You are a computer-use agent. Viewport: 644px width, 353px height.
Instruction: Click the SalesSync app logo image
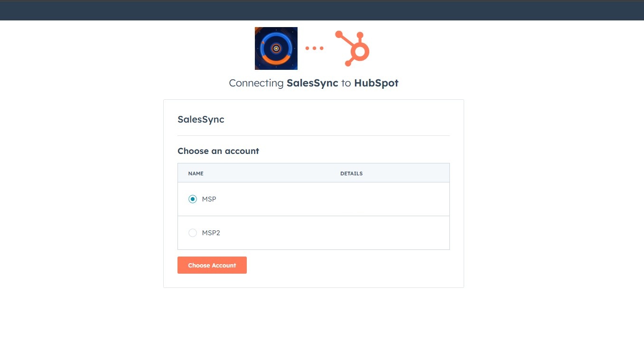(276, 48)
